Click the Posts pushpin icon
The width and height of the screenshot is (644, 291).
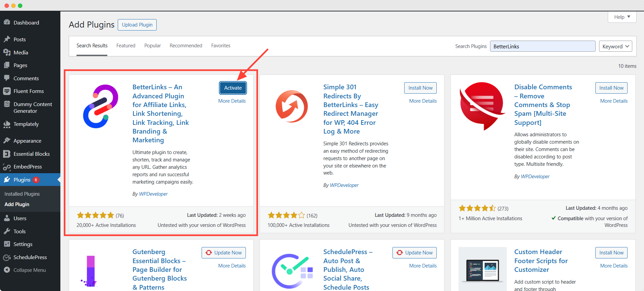(x=7, y=39)
